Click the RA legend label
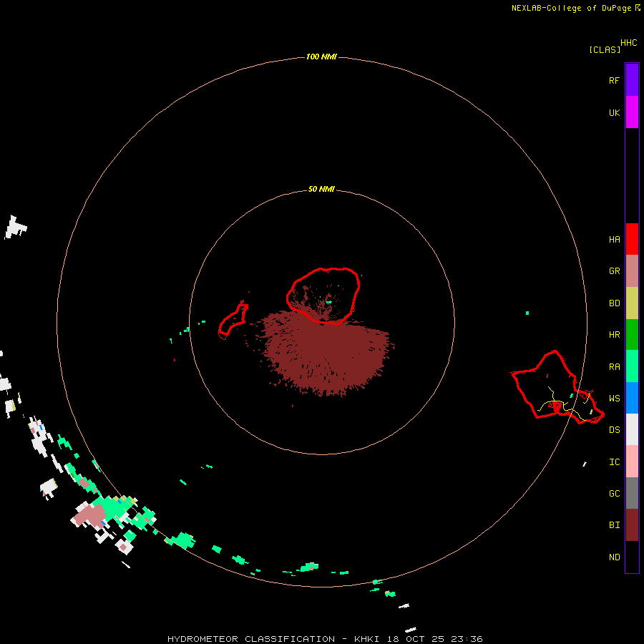Viewport: 644px width, 644px height. coord(614,367)
